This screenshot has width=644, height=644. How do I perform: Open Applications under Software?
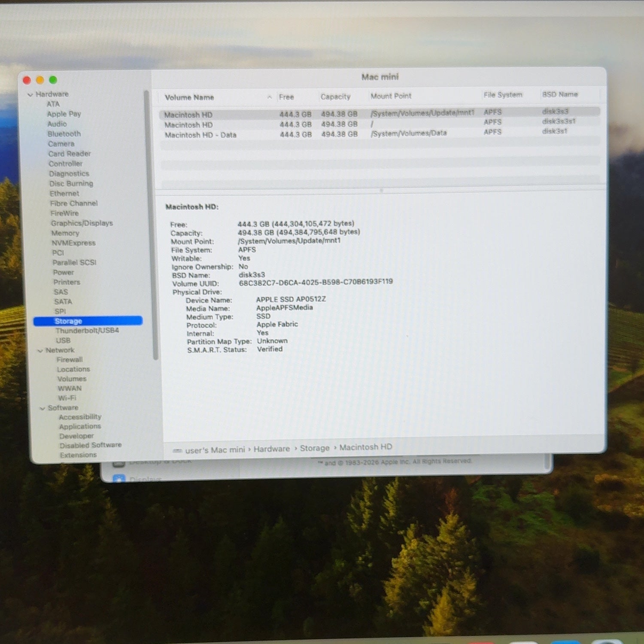click(x=80, y=426)
